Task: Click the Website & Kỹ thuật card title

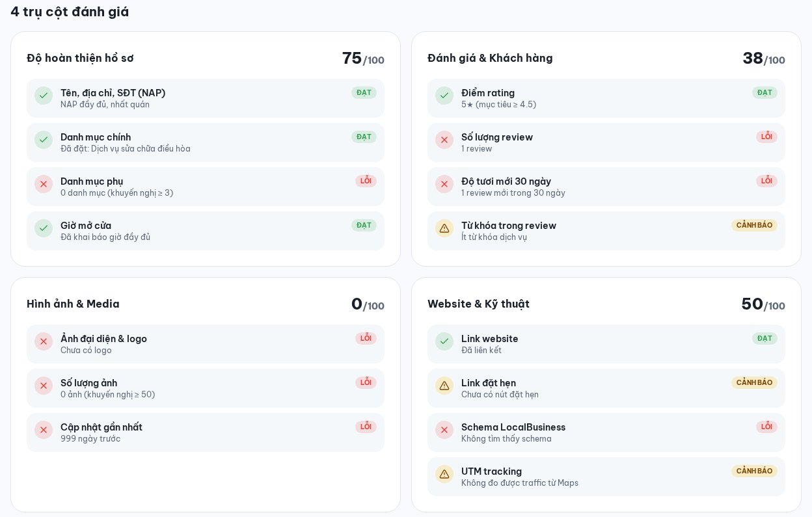Action: pyautogui.click(x=478, y=304)
